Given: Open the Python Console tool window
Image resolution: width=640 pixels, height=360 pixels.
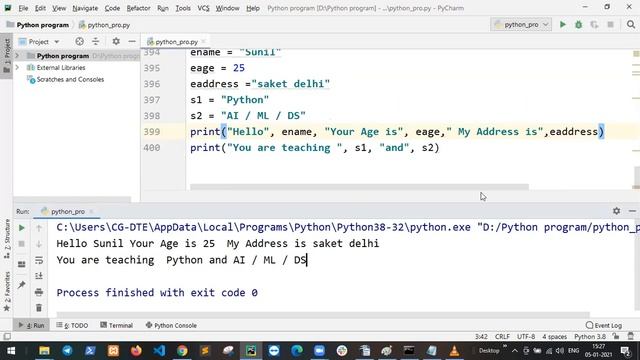Looking at the screenshot, I should tap(171, 325).
